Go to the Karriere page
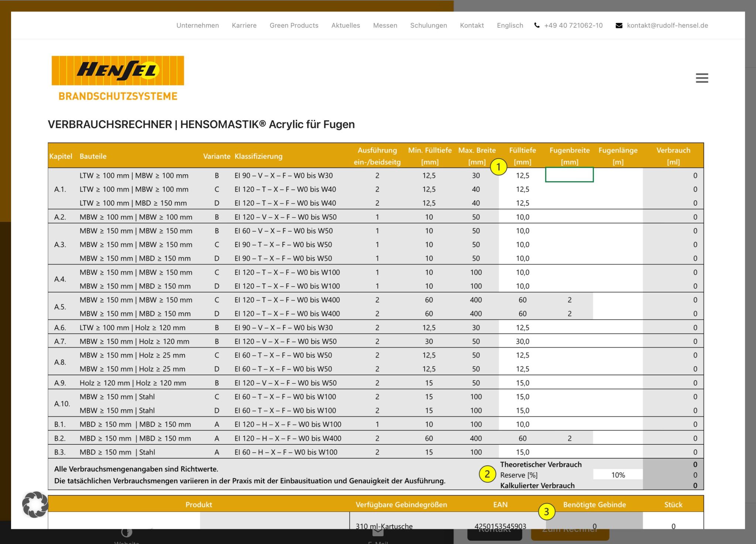The height and width of the screenshot is (544, 756). coord(244,25)
